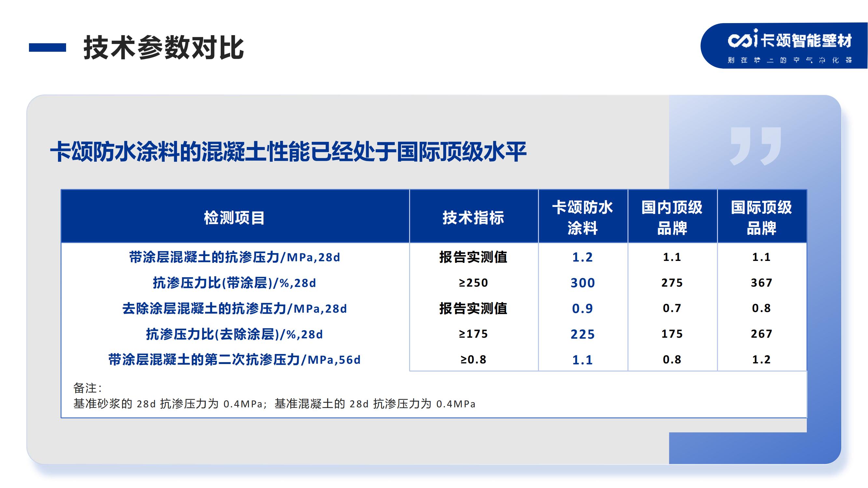The image size is (868, 488).
Task: Click 国内顶级品牌 value 0.8 in the 56d row
Action: [672, 360]
